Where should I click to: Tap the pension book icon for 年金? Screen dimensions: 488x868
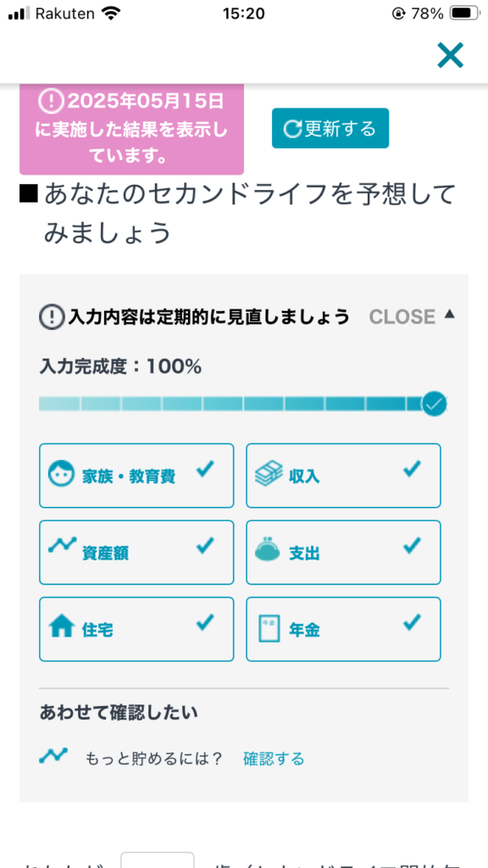click(269, 628)
